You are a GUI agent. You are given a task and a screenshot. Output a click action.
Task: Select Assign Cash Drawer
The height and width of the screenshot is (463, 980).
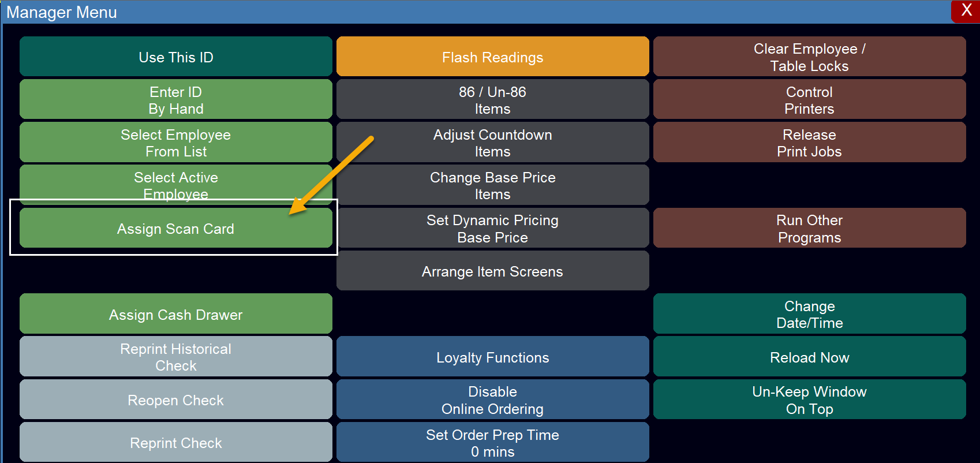click(x=176, y=313)
